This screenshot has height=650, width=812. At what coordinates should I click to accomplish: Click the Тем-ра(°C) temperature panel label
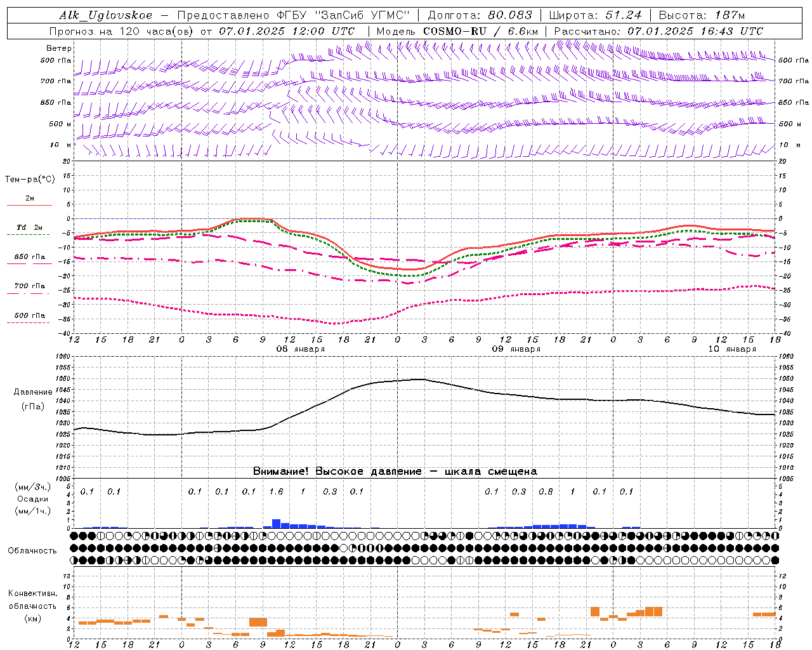coord(30,180)
